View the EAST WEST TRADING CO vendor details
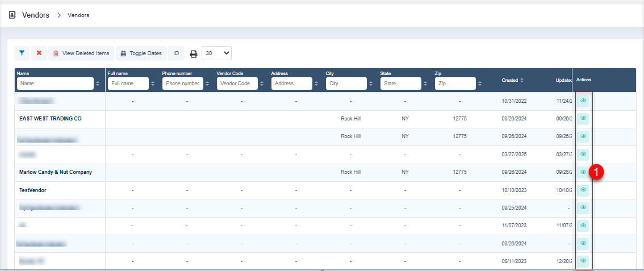The image size is (644, 271). (583, 119)
